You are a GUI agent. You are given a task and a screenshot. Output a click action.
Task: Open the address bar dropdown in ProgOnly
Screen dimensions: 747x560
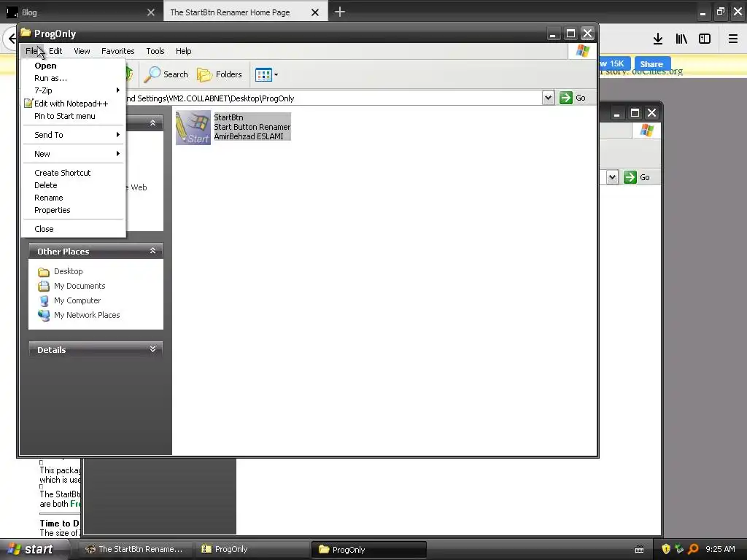coord(548,98)
